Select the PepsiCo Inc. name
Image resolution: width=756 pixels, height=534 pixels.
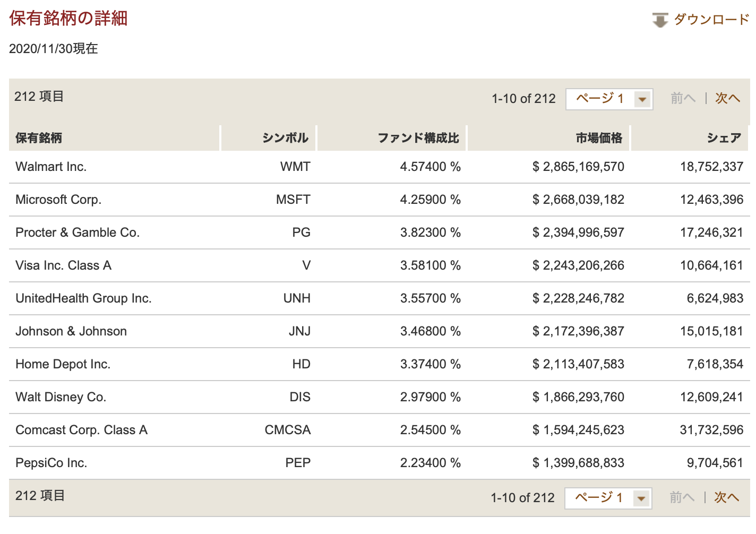pos(51,463)
